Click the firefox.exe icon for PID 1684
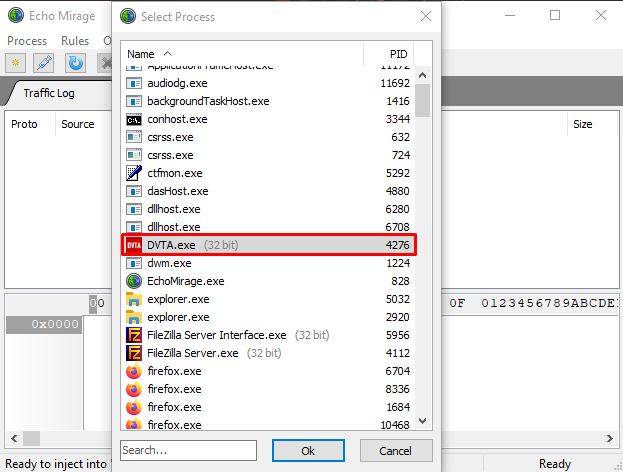The width and height of the screenshot is (623, 472). click(x=134, y=407)
